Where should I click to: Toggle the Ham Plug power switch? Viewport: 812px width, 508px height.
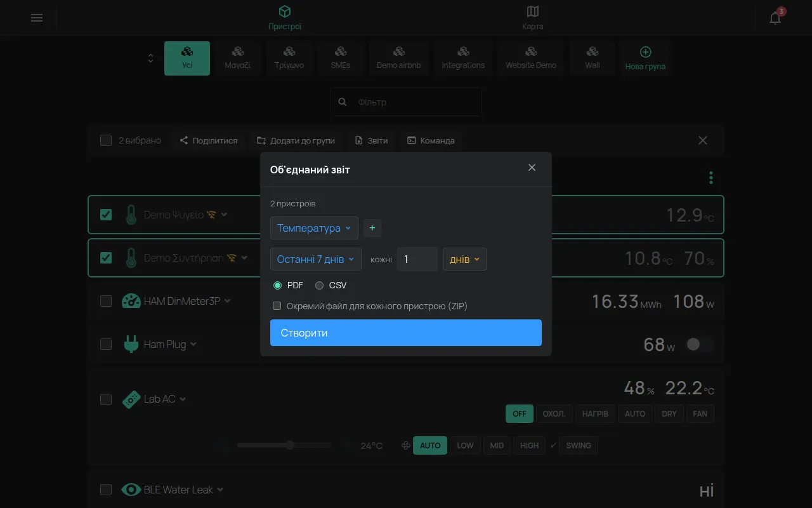[700, 344]
